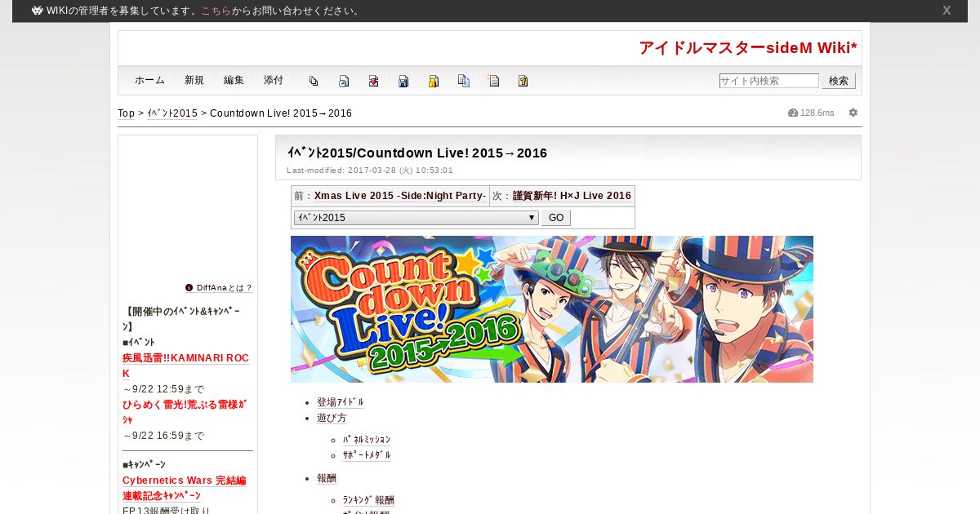
Task: Open the help question mark icon
Action: click(x=523, y=81)
